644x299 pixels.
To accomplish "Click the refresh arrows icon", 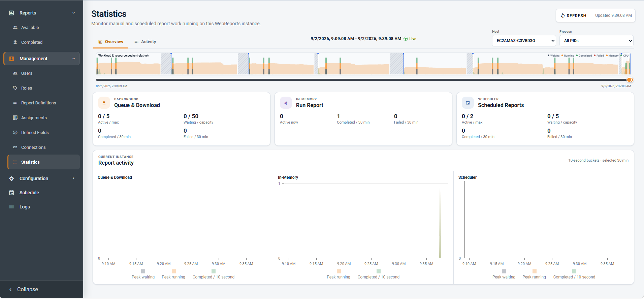I will (562, 15).
